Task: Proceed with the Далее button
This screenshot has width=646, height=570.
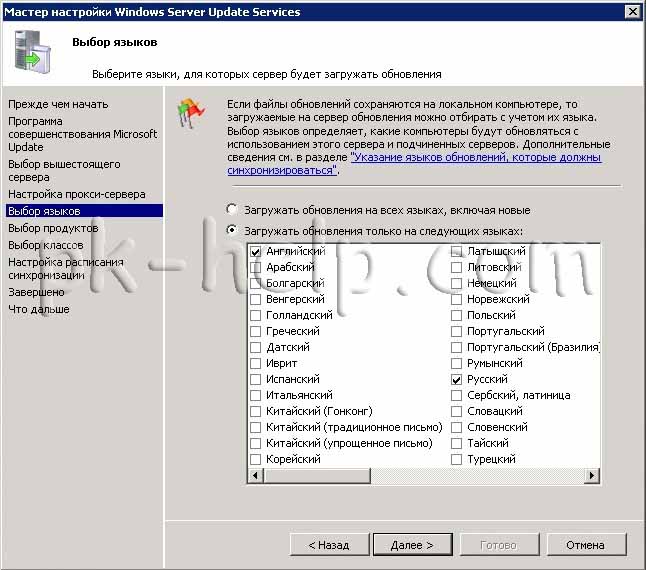Action: pyautogui.click(x=412, y=545)
